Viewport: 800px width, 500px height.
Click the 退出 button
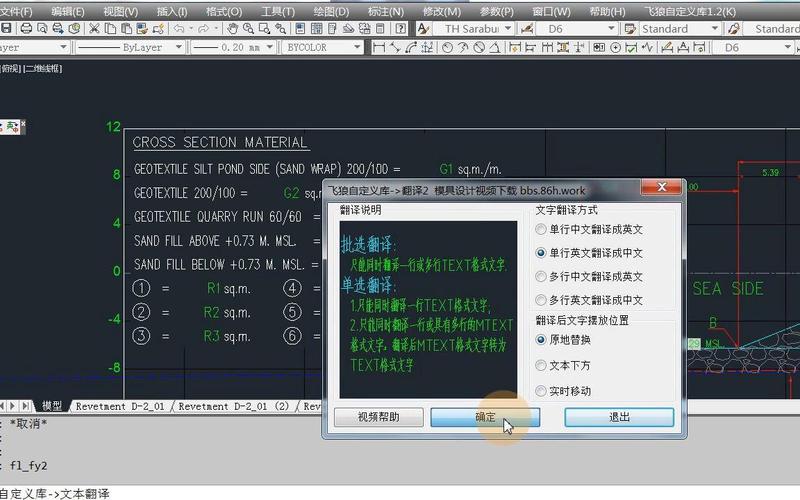click(x=619, y=417)
